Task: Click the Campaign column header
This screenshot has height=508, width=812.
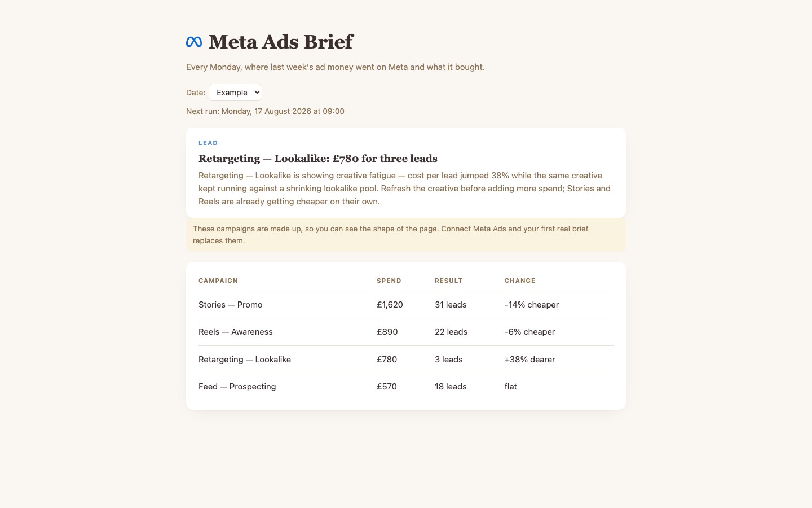Action: tap(218, 281)
